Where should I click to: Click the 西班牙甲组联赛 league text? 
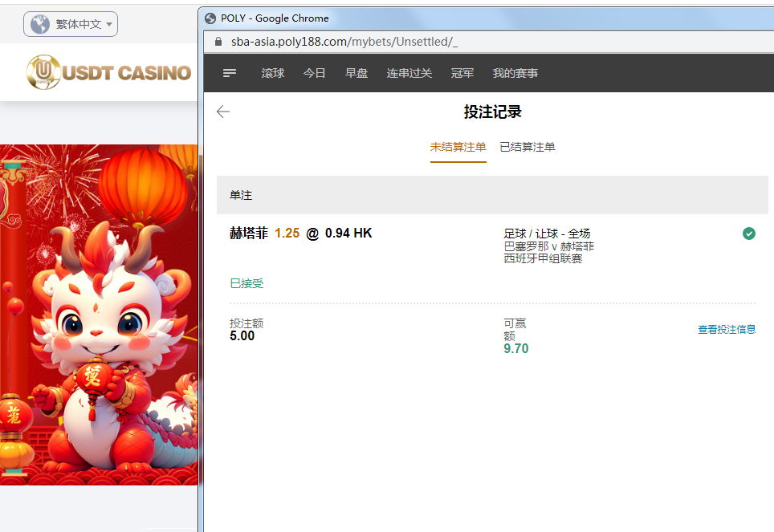click(x=543, y=258)
